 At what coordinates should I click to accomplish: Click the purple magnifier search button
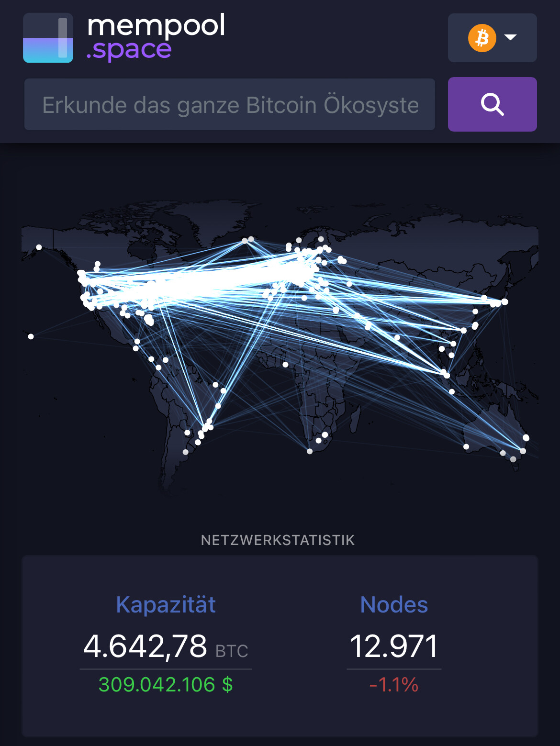(x=492, y=104)
